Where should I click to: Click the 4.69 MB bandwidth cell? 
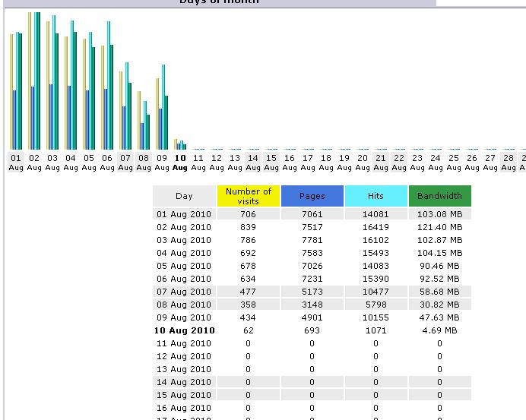(439, 330)
